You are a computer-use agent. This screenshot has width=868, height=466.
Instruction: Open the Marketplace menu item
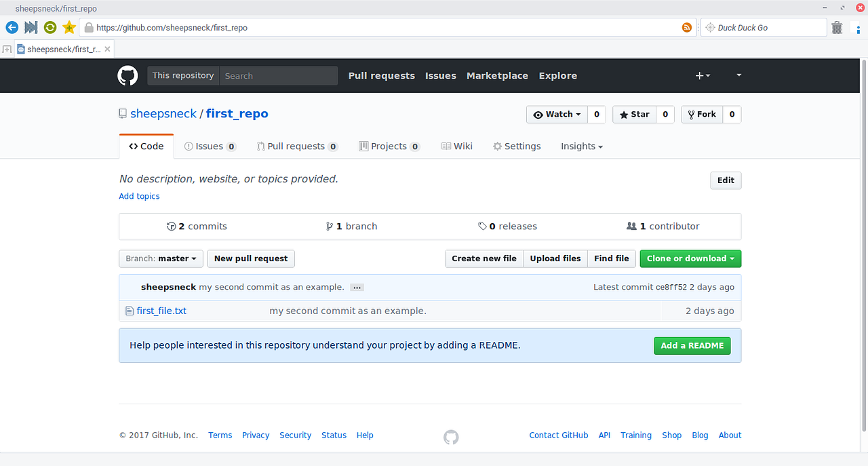(x=497, y=75)
